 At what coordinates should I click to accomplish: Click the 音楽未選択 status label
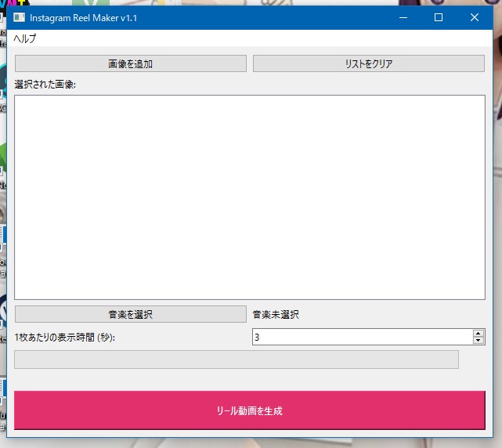[x=276, y=315]
